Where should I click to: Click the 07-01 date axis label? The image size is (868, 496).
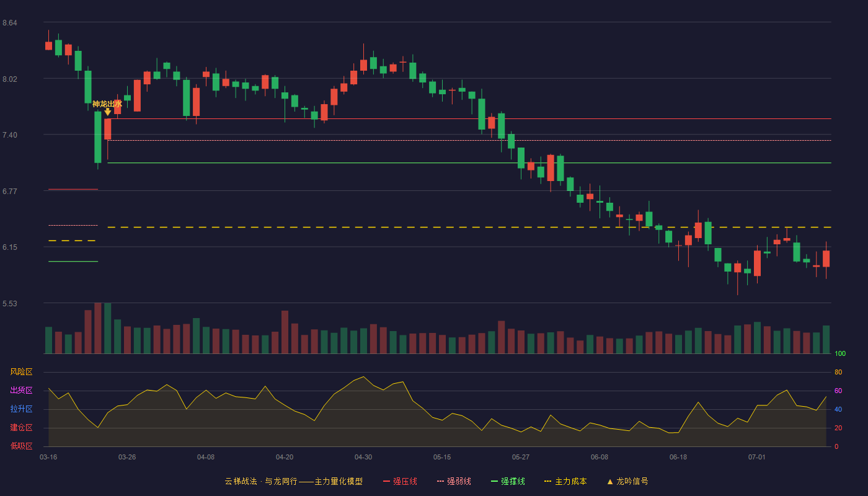pos(757,457)
